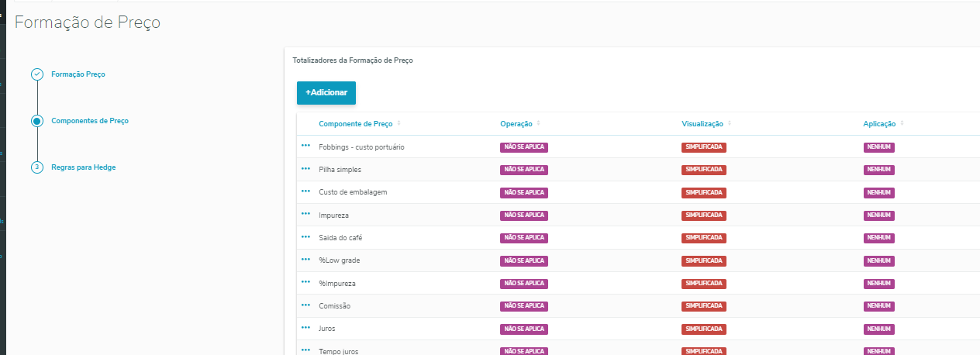
Task: Open row menu for Juros
Action: point(305,327)
